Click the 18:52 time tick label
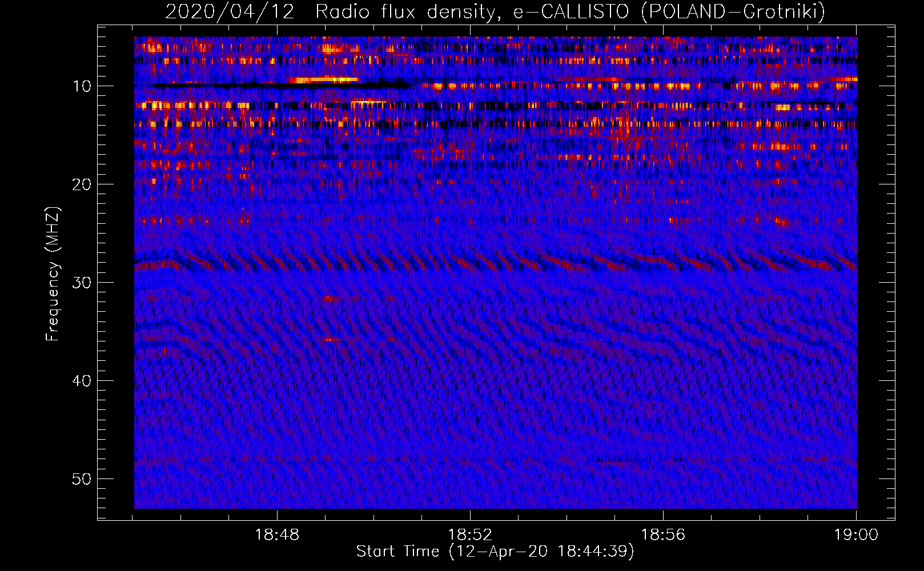This screenshot has height=571, width=924. pos(470,535)
